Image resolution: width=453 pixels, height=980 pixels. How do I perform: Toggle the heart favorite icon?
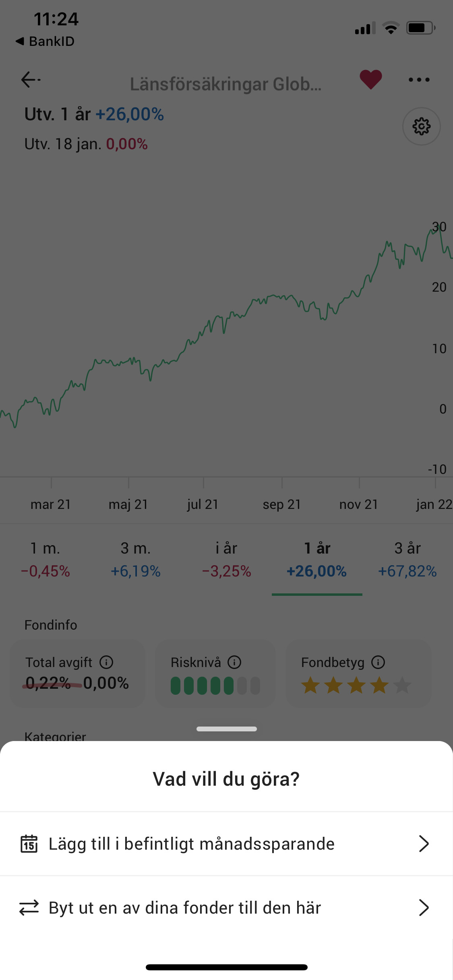tap(370, 79)
